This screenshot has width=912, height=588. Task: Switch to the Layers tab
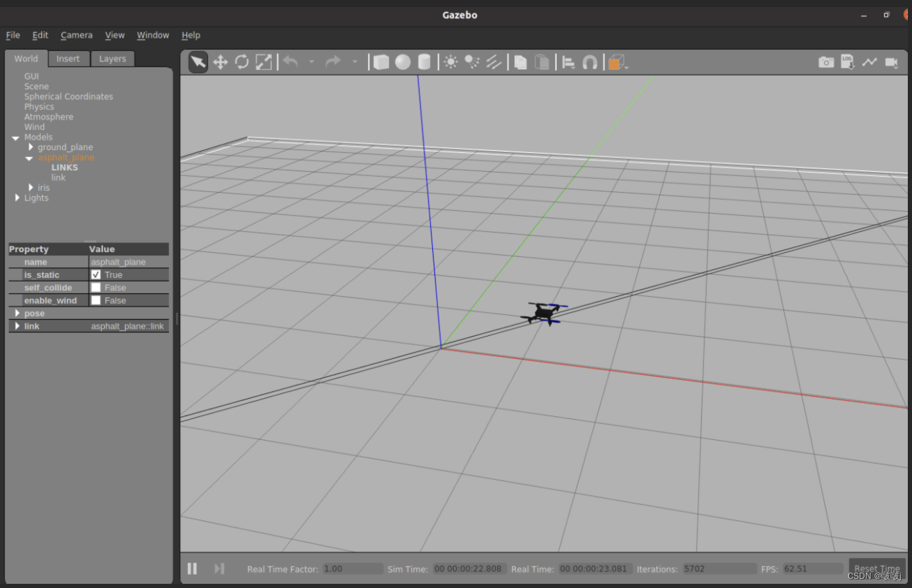[x=112, y=59]
